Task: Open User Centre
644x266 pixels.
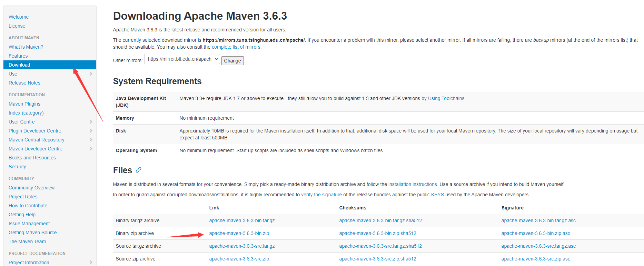Action: (x=22, y=122)
